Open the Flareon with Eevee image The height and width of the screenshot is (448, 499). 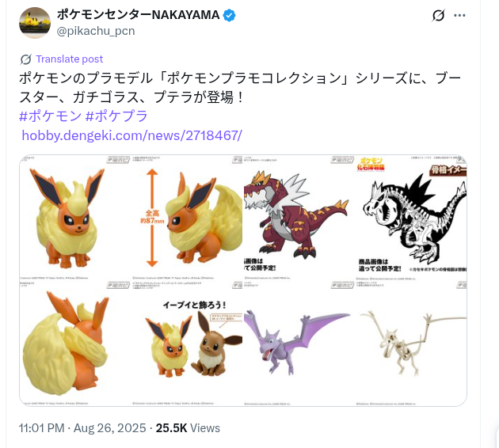click(x=187, y=344)
